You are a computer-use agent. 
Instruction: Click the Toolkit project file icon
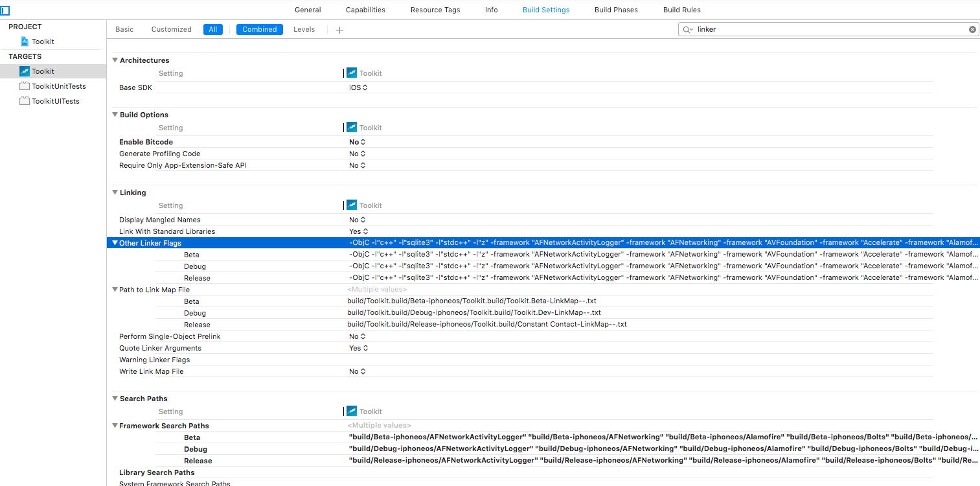tap(25, 41)
